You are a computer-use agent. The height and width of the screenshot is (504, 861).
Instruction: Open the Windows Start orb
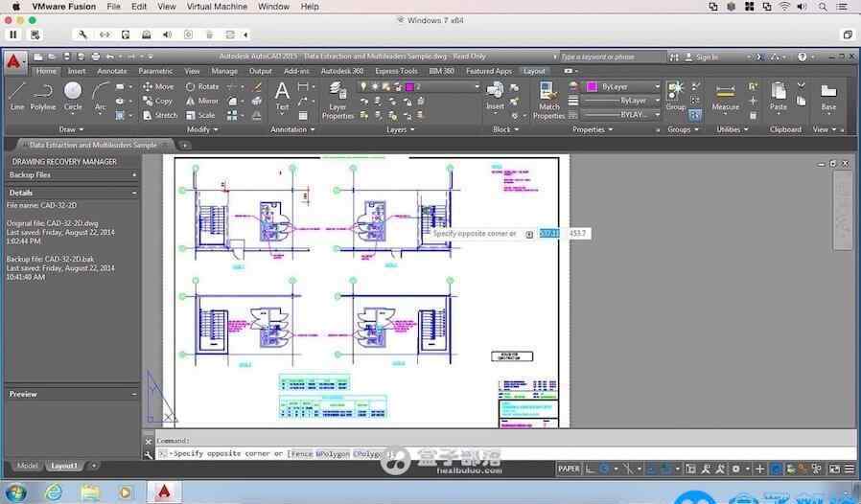pos(15,492)
